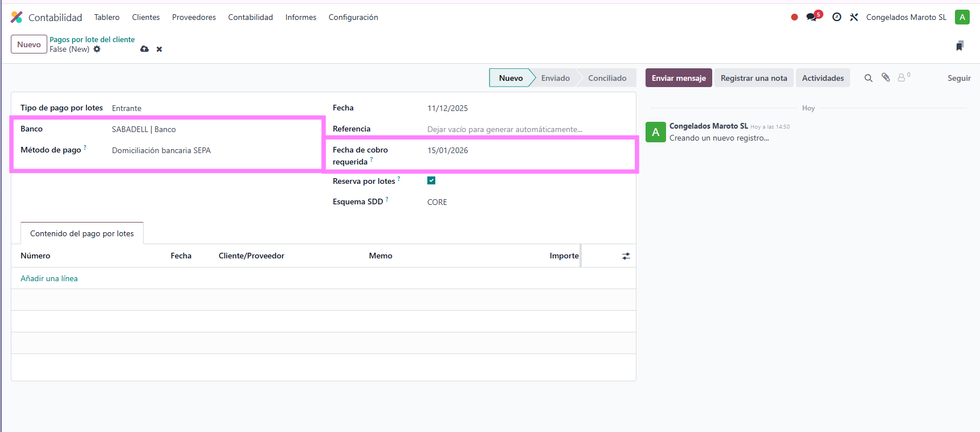Click the Enviar mensaje button
Viewport: 980px width, 432px height.
(x=678, y=78)
